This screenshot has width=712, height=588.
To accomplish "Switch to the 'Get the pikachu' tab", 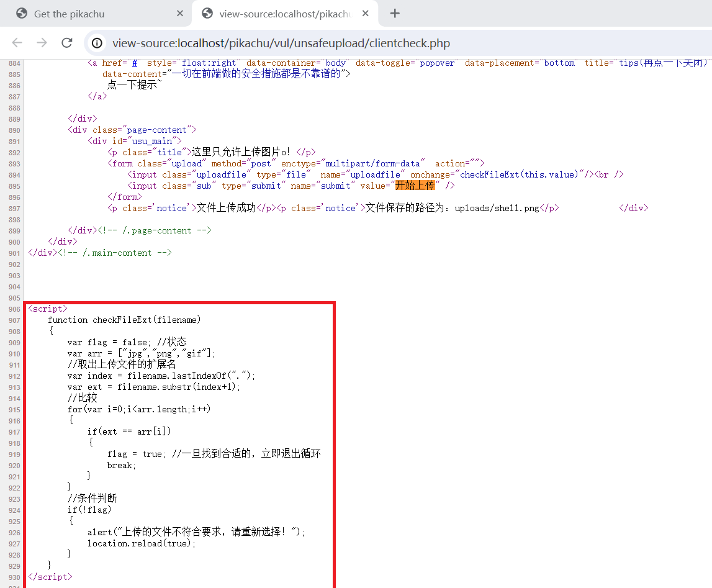I will click(96, 14).
